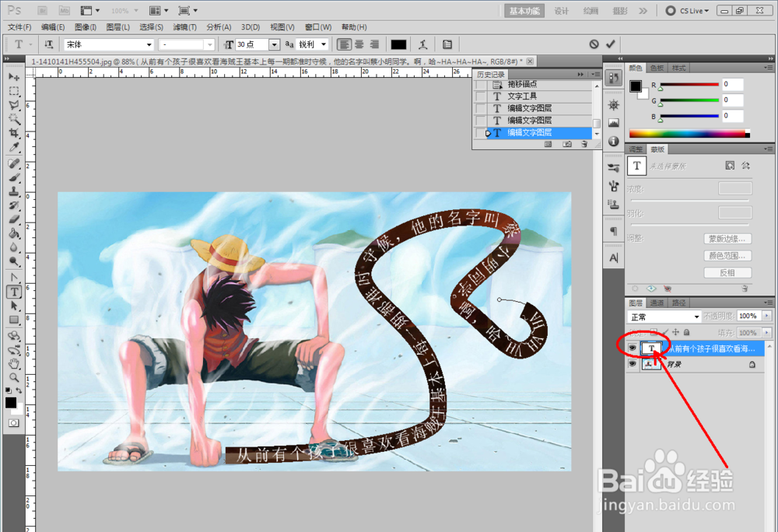The width and height of the screenshot is (778, 532).
Task: Select the Blur tool
Action: point(14,247)
